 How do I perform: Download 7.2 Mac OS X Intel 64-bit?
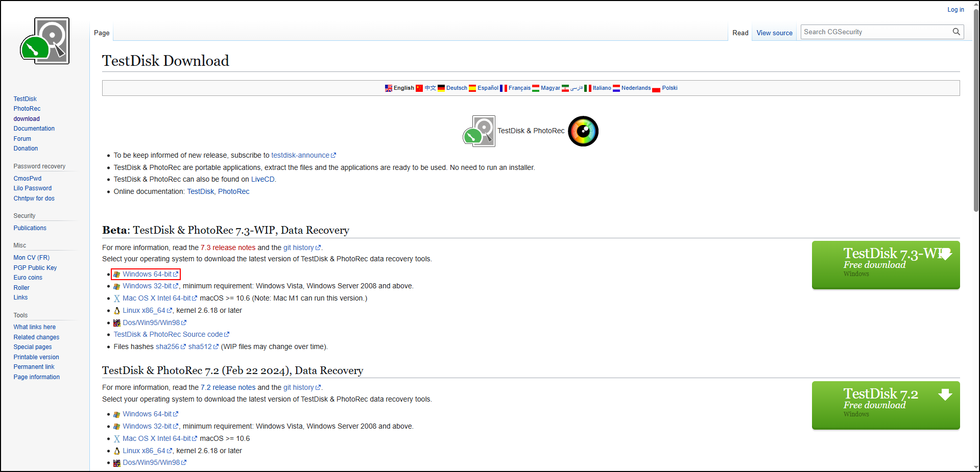click(x=159, y=438)
